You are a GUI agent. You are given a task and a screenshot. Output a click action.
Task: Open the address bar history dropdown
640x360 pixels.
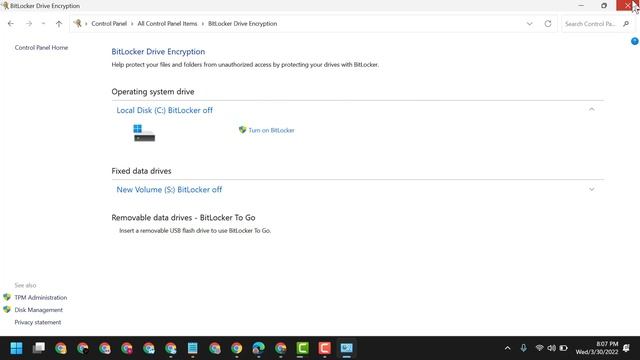(529, 24)
